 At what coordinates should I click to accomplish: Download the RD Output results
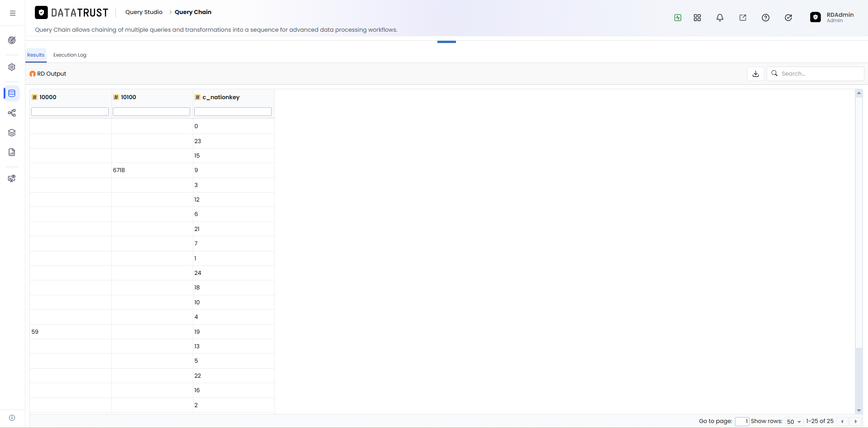756,74
